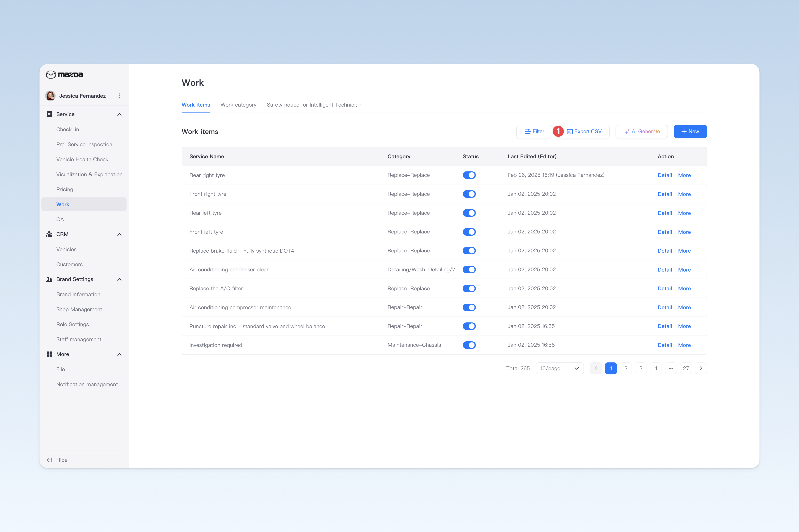
Task: Toggle status for Investigation required
Action: pos(469,345)
